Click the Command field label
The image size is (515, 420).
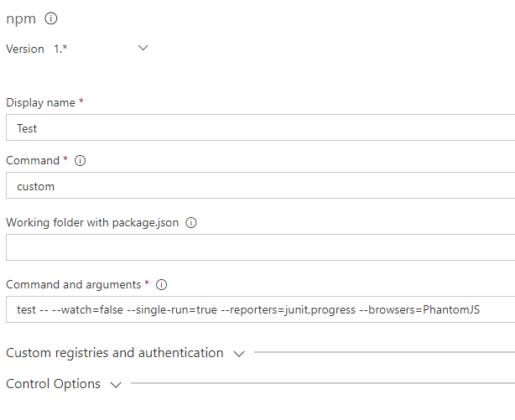click(32, 160)
